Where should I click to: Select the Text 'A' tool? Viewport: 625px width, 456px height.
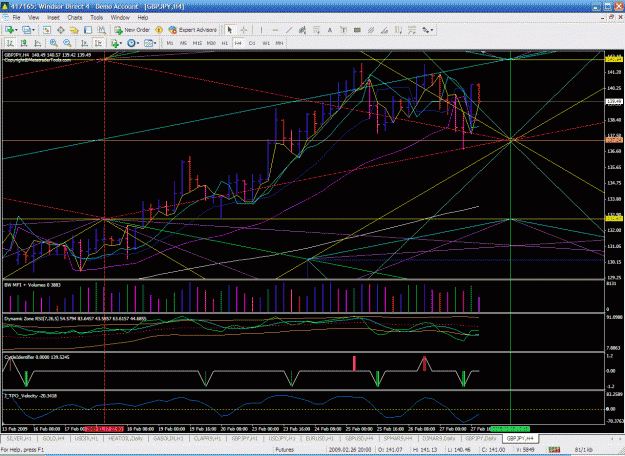click(330, 30)
